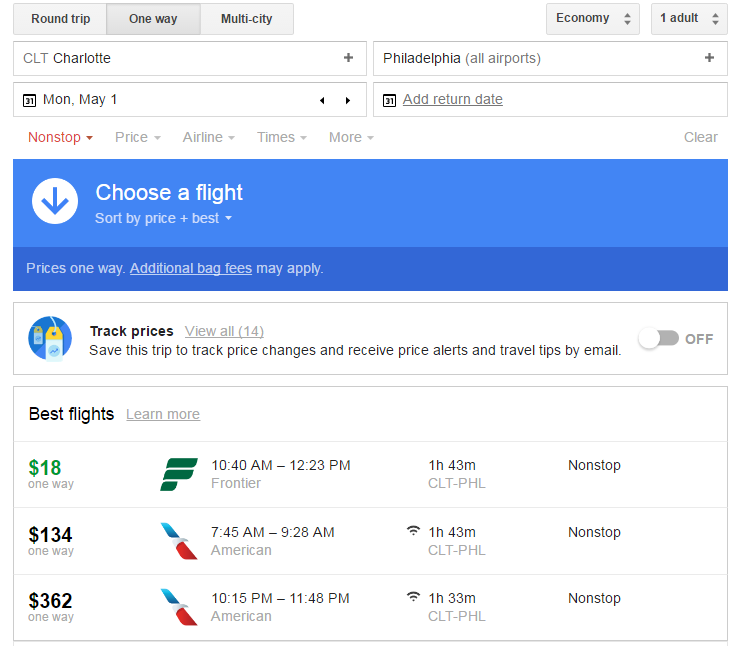This screenshot has height=646, width=733.
Task: Click the blue down-arrow circle icon
Action: coord(55,201)
